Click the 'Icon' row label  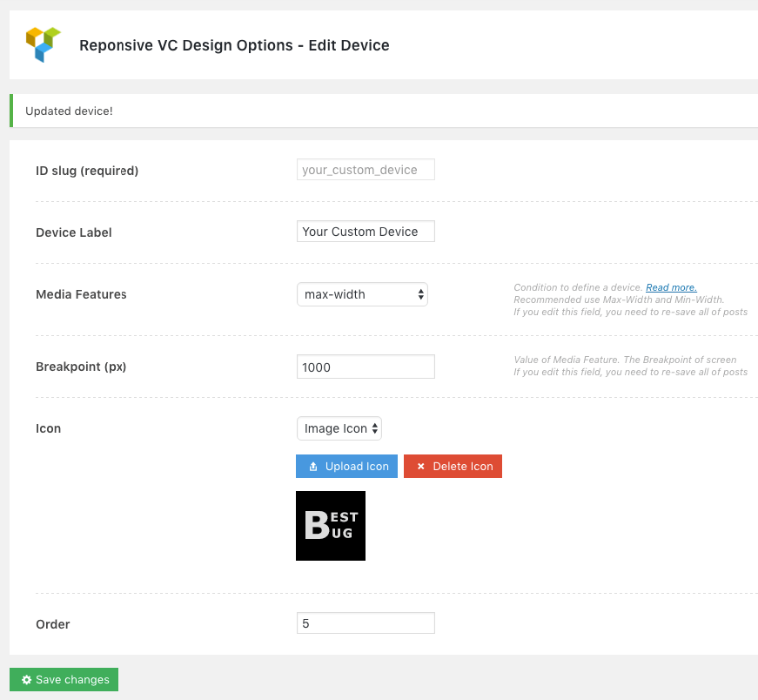coord(49,428)
